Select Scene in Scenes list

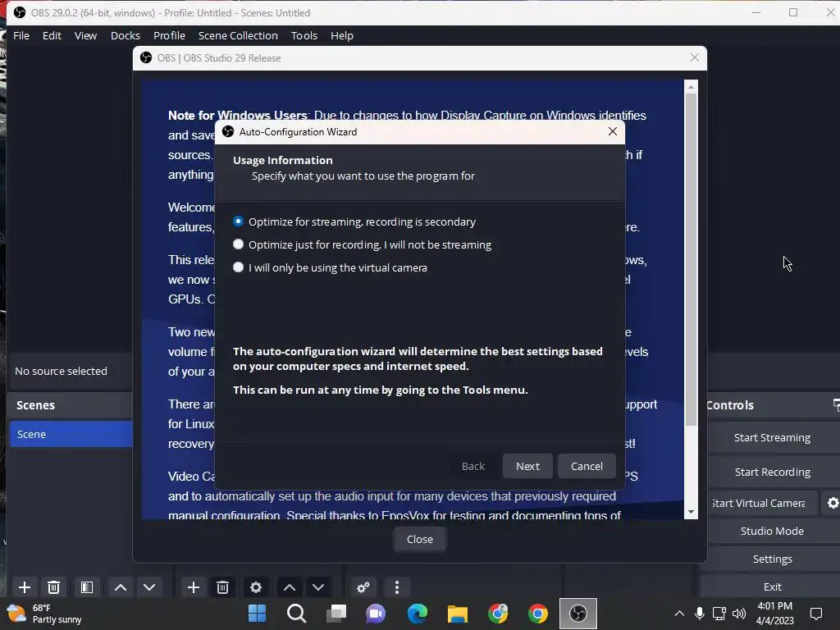point(71,434)
